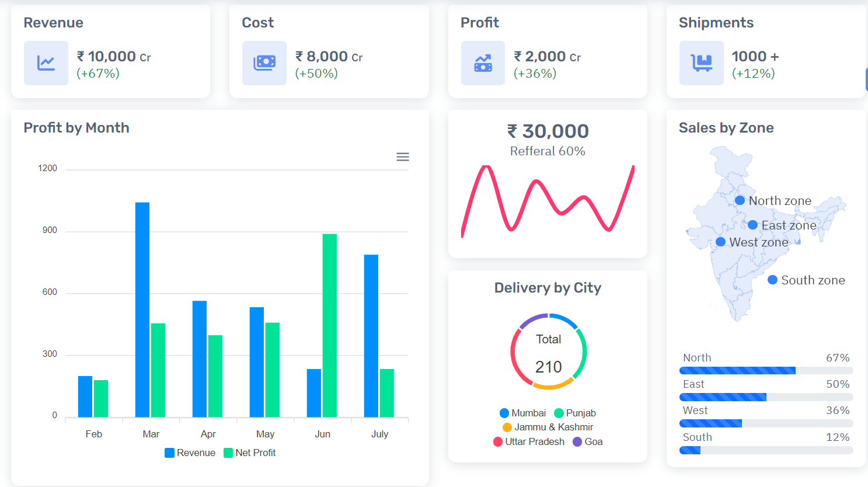Click the North 67% progress bar
Image resolution: width=868 pixels, height=487 pixels.
point(766,370)
